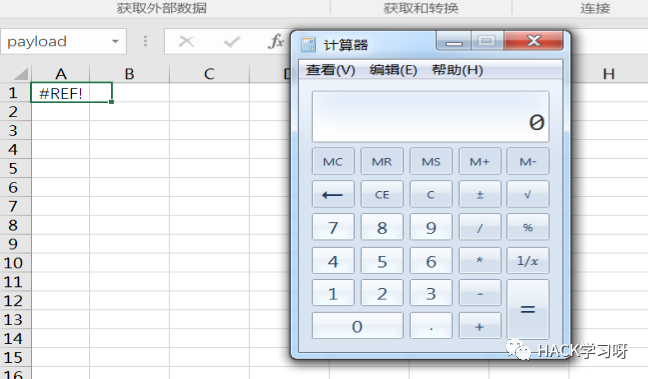Click the calculator app icon in title bar
This screenshot has height=379, width=648.
point(308,44)
